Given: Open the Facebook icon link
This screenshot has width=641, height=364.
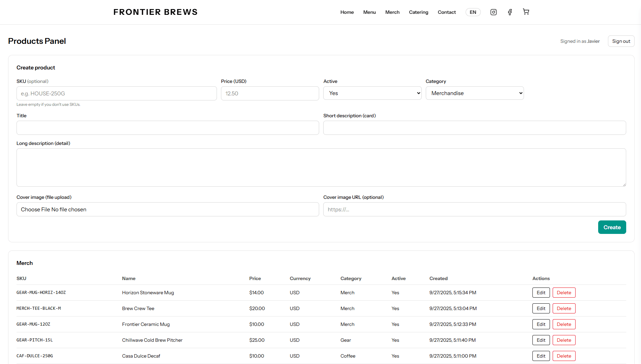Looking at the screenshot, I should [x=510, y=12].
